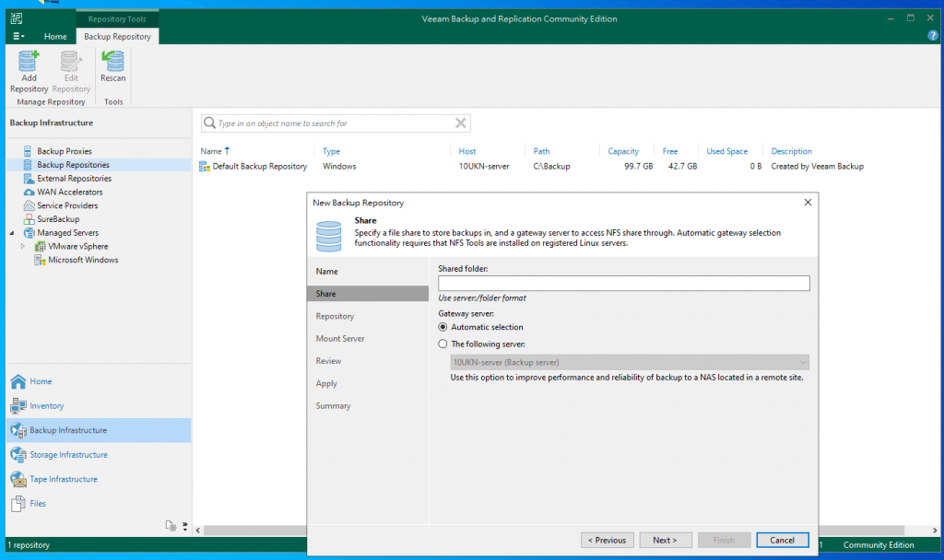The image size is (944, 560).
Task: Expand the VMware vSphere node
Action: pyautogui.click(x=23, y=246)
